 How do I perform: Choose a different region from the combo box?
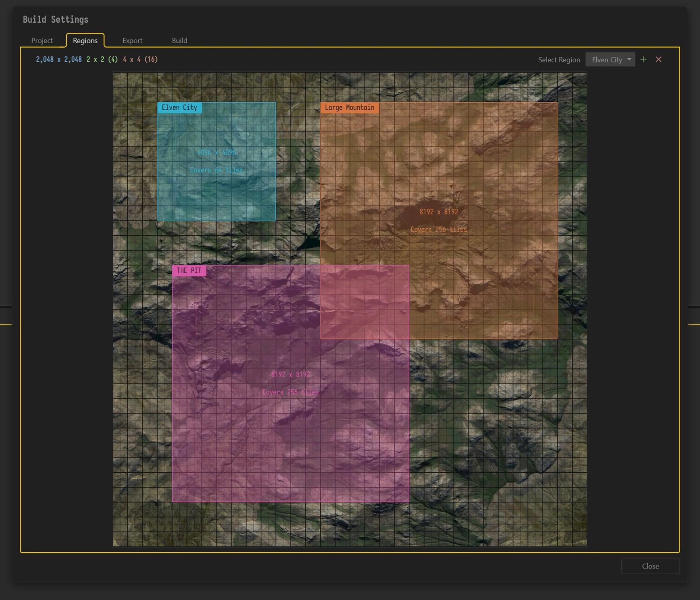(x=609, y=59)
